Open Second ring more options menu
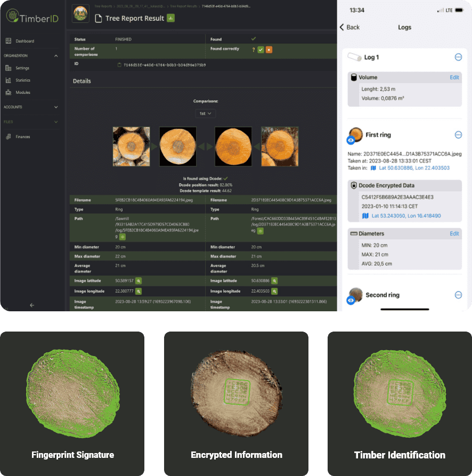Screen dimensions: 472x476 458,295
